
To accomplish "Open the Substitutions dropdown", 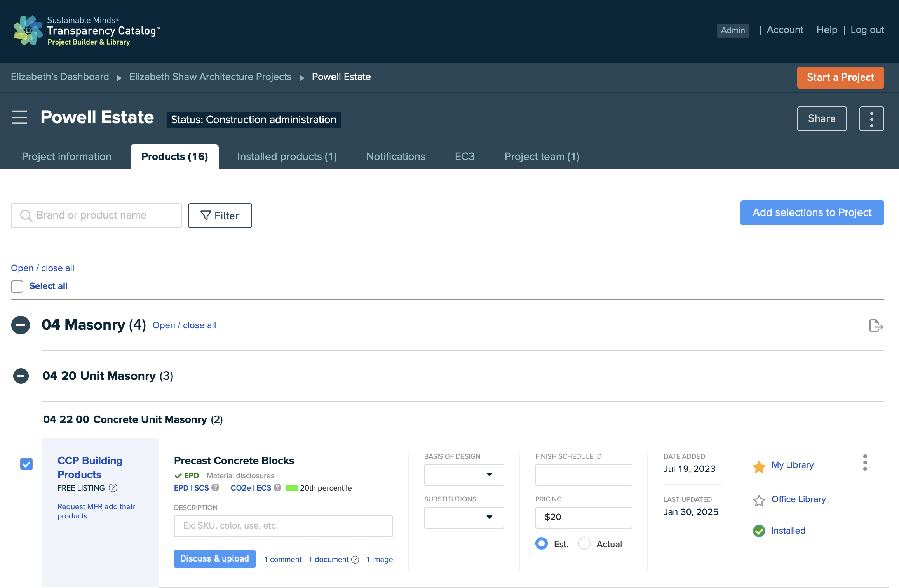I will click(464, 517).
